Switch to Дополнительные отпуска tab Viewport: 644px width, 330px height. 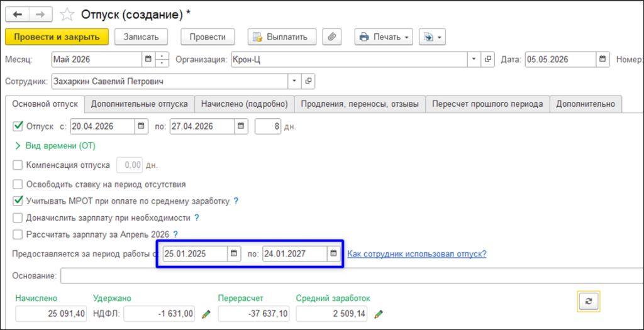click(x=140, y=104)
